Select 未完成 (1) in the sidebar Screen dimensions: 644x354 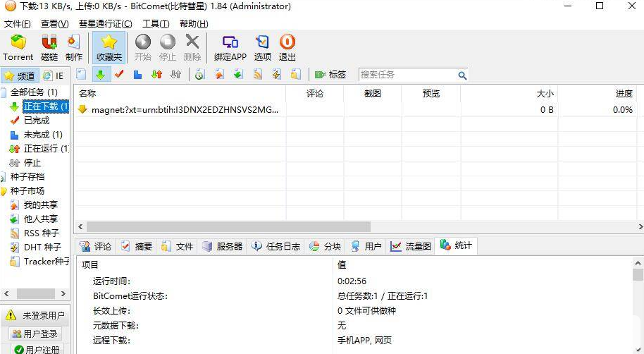pyautogui.click(x=43, y=135)
